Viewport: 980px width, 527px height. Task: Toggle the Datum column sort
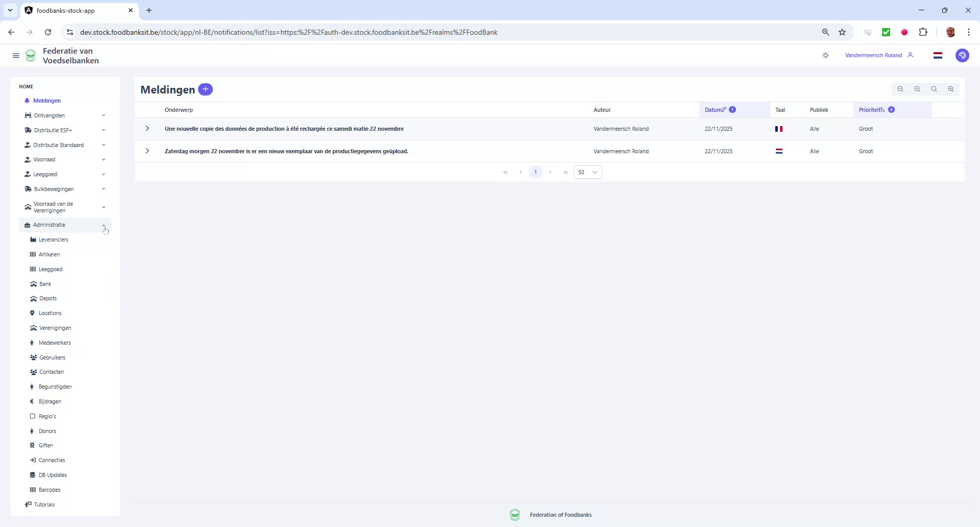click(715, 109)
